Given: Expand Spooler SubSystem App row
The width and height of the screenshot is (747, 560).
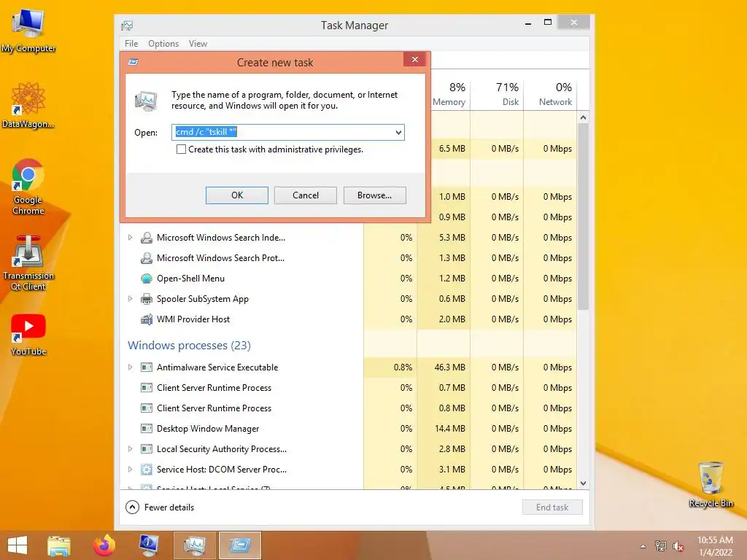Looking at the screenshot, I should [x=130, y=299].
